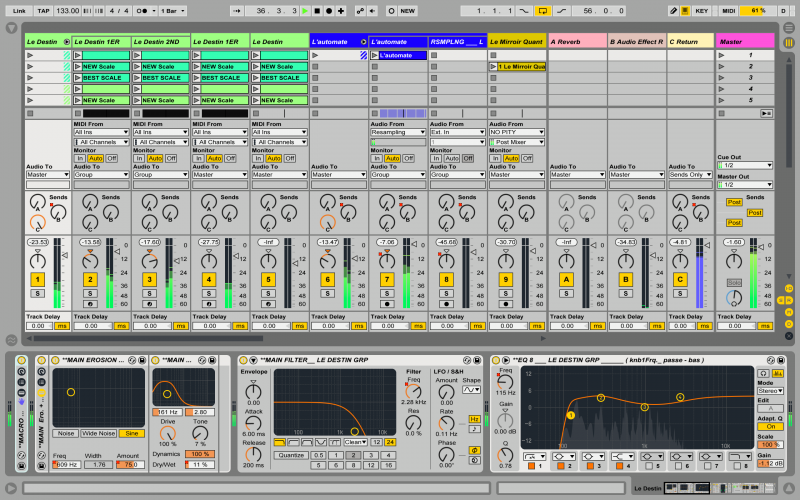Click the Arrangement Record button
The image size is (800, 500).
328,10
